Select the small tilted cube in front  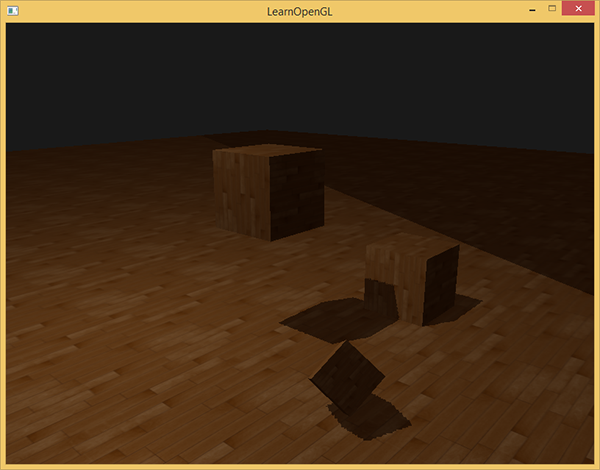click(x=347, y=378)
